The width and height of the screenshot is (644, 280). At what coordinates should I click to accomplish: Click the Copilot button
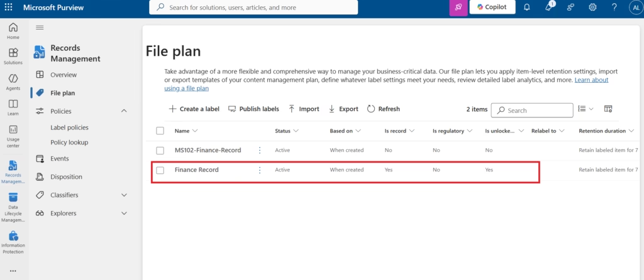pos(492,7)
